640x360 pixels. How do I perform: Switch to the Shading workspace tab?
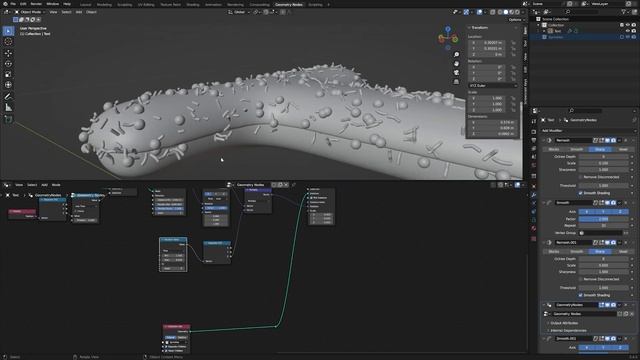click(193, 4)
